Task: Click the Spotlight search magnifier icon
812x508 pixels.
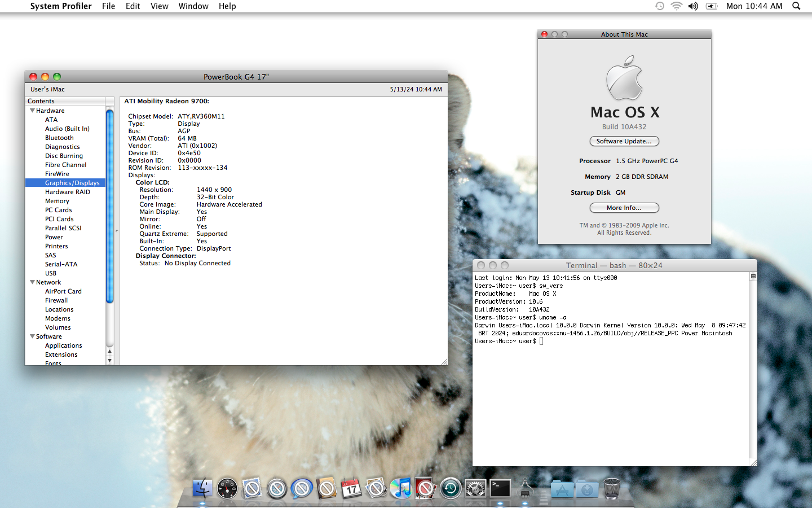Action: [796, 6]
